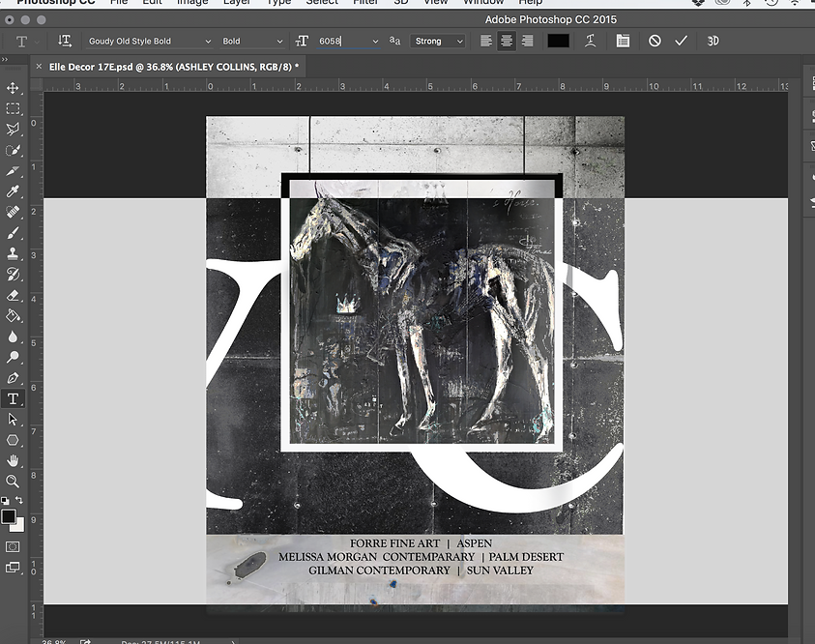Enable left align text
Screen dimensions: 815x644
click(x=487, y=41)
